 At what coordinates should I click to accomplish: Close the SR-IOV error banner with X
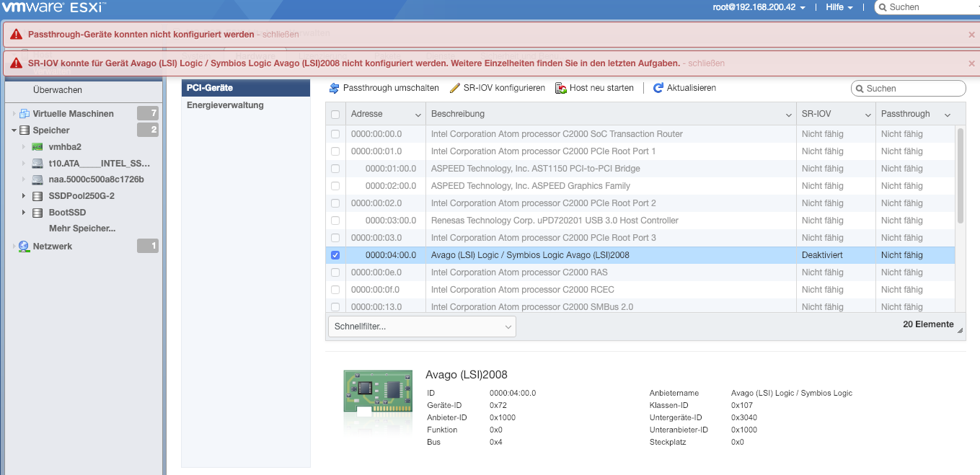(x=971, y=63)
